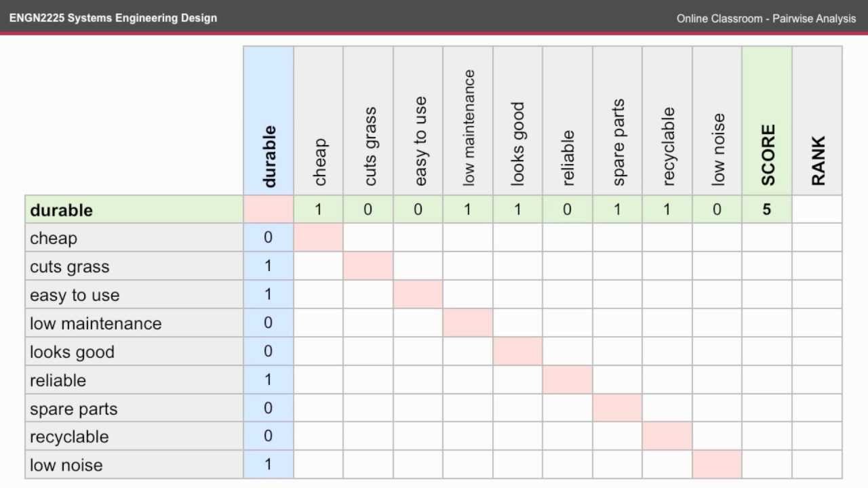Click the "spare parts" row label
This screenshot has width=868, height=488.
pyautogui.click(x=73, y=409)
